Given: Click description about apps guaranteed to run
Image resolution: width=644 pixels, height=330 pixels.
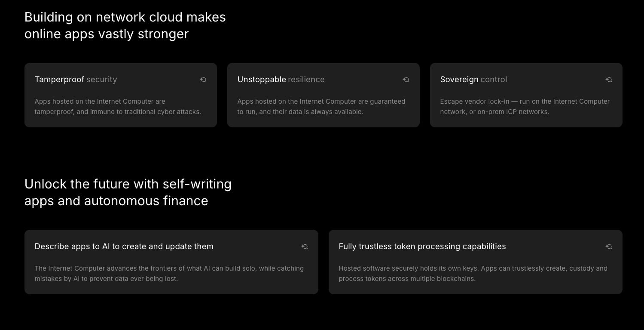Looking at the screenshot, I should 321,107.
